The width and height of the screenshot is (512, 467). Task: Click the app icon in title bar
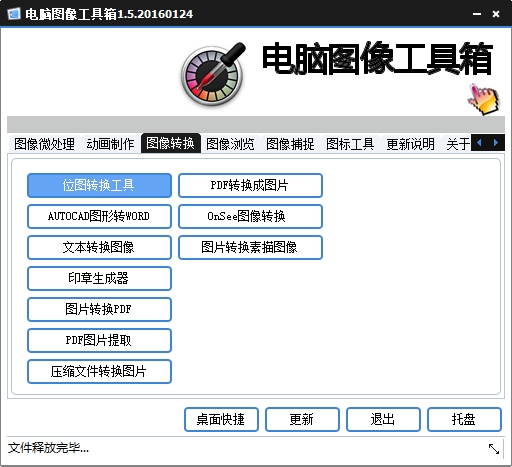[13, 14]
